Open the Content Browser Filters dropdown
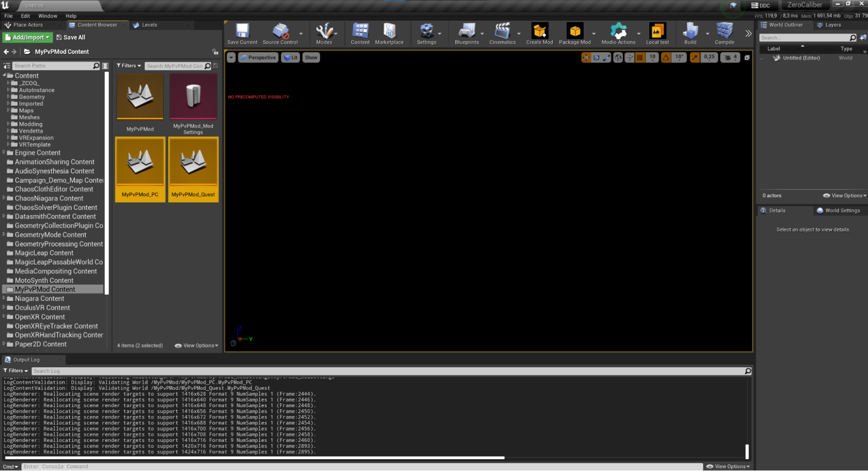 coord(129,66)
